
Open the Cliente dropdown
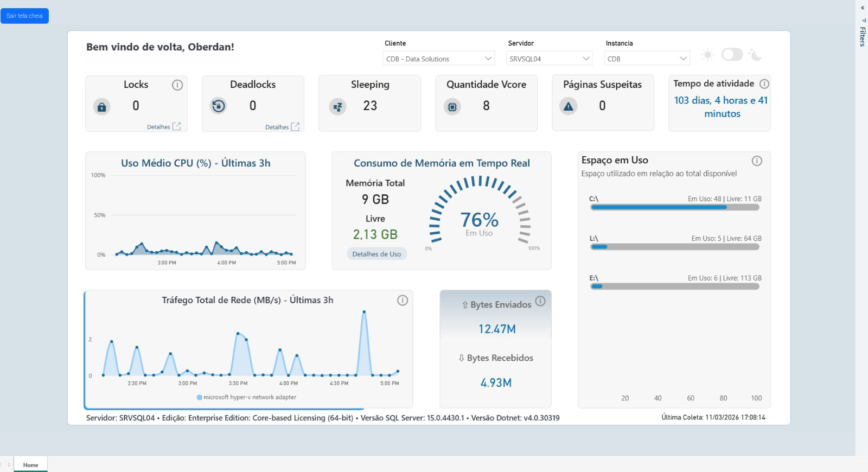click(x=438, y=59)
